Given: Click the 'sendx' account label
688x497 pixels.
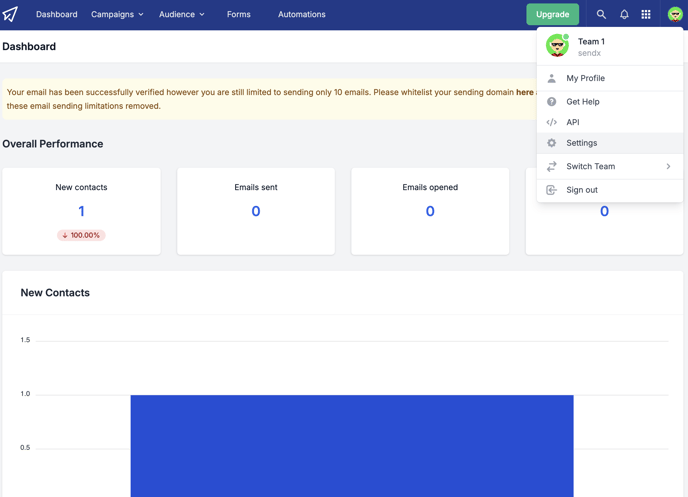Looking at the screenshot, I should pos(589,53).
